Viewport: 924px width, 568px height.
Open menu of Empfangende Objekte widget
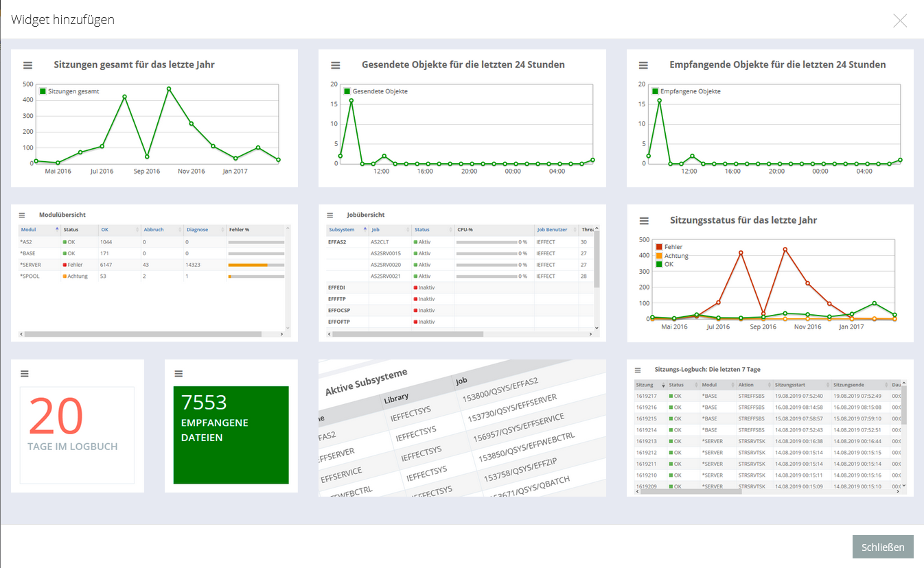[x=643, y=65]
